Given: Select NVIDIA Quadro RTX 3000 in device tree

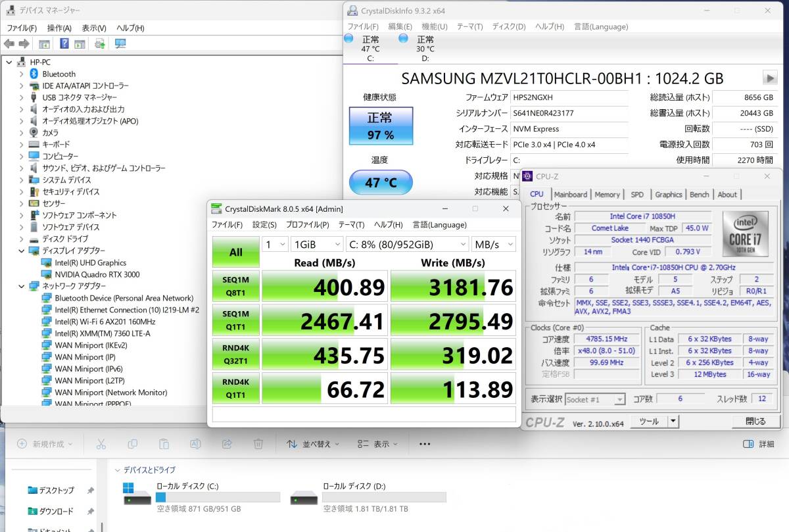Looking at the screenshot, I should click(x=97, y=274).
